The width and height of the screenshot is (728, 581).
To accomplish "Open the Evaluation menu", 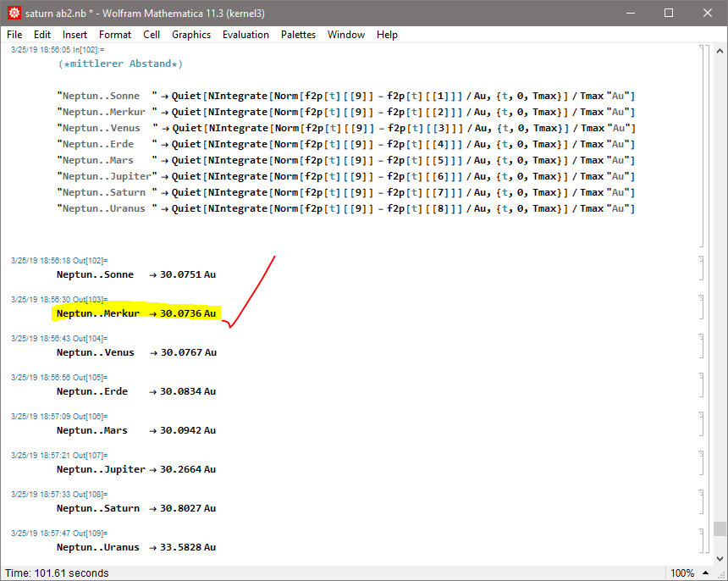I will tap(245, 35).
